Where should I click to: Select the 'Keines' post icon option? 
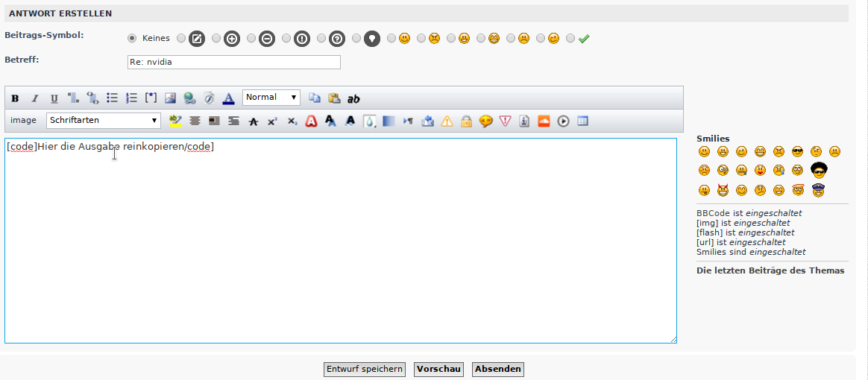coord(133,38)
